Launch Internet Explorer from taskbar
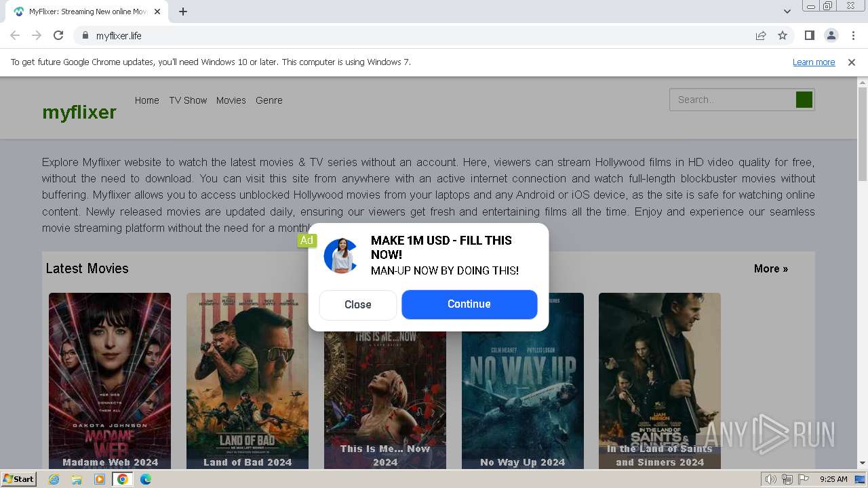The image size is (868, 488). point(54,479)
